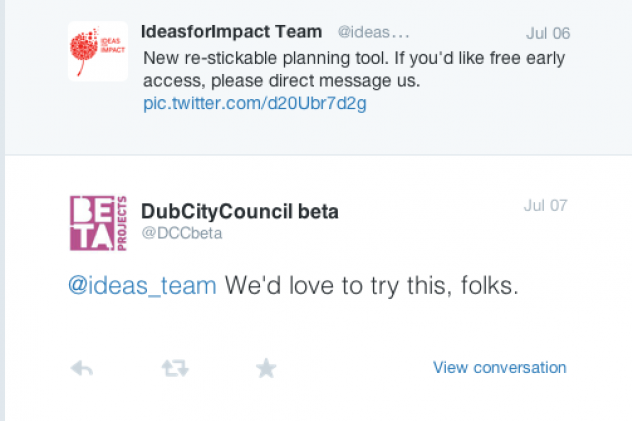Click the reply arrow icon
The width and height of the screenshot is (632, 421).
click(82, 368)
